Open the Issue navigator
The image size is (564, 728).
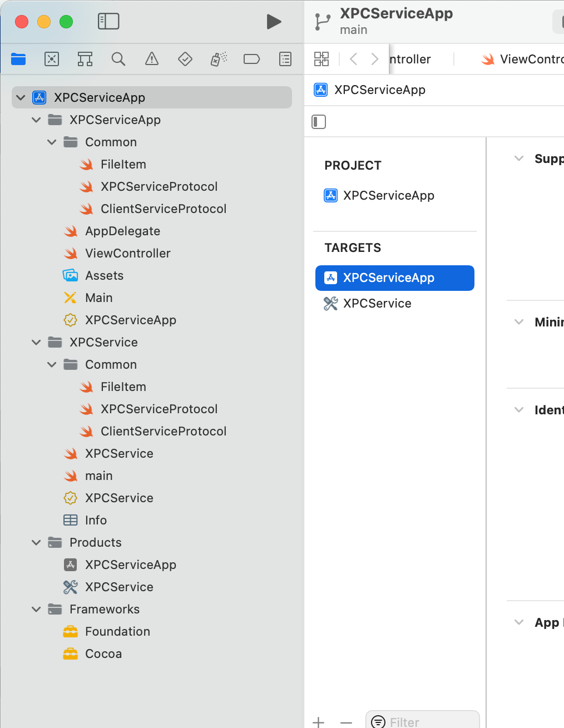(x=152, y=59)
